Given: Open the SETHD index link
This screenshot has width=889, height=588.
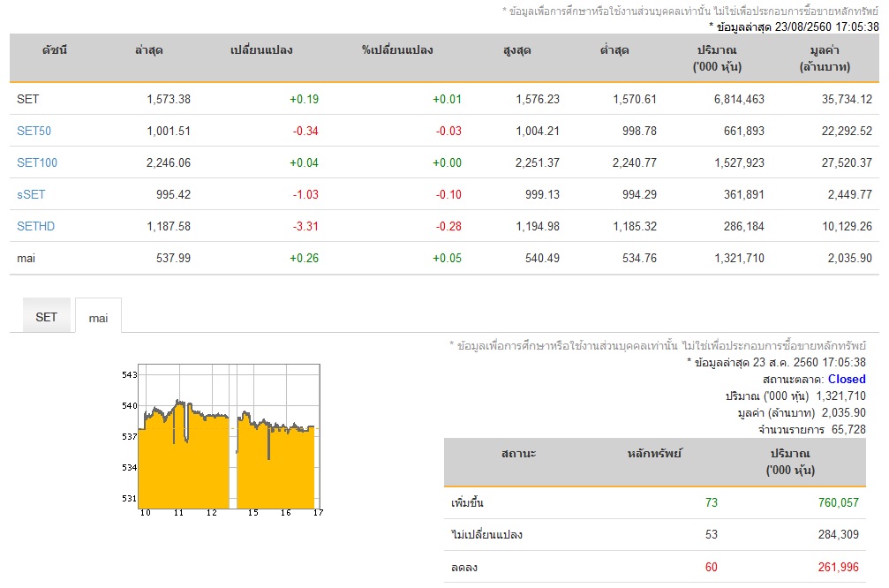Looking at the screenshot, I should click(35, 226).
